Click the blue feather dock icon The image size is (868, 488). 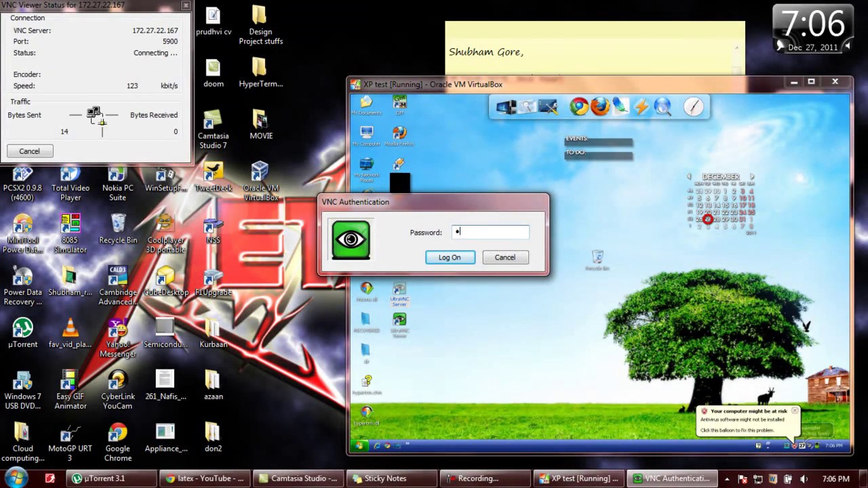620,106
